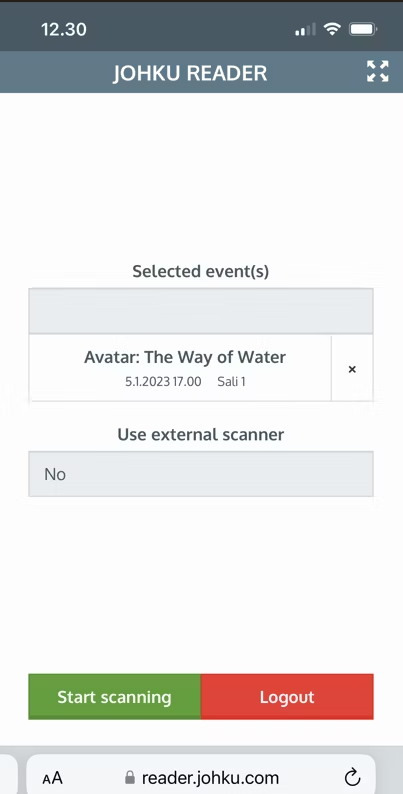Tap the 12.30 clock in status bar
403x794 pixels.
coord(64,29)
